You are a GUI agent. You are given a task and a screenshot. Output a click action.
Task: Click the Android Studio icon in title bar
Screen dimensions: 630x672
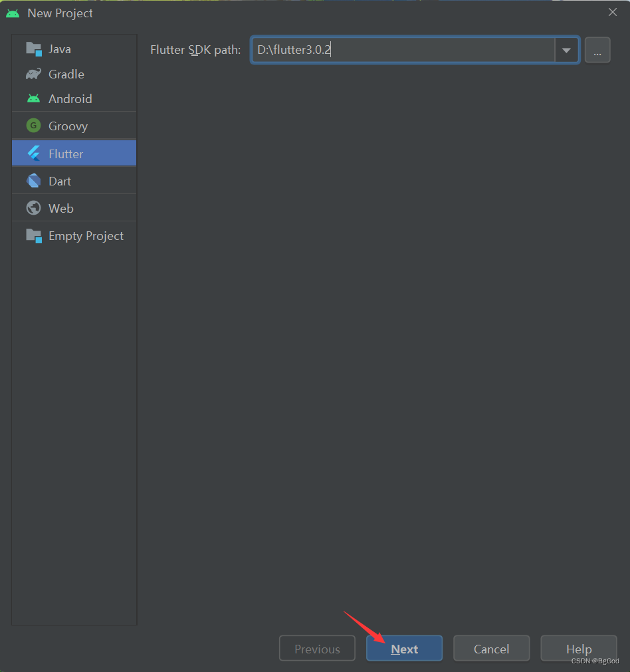[13, 13]
